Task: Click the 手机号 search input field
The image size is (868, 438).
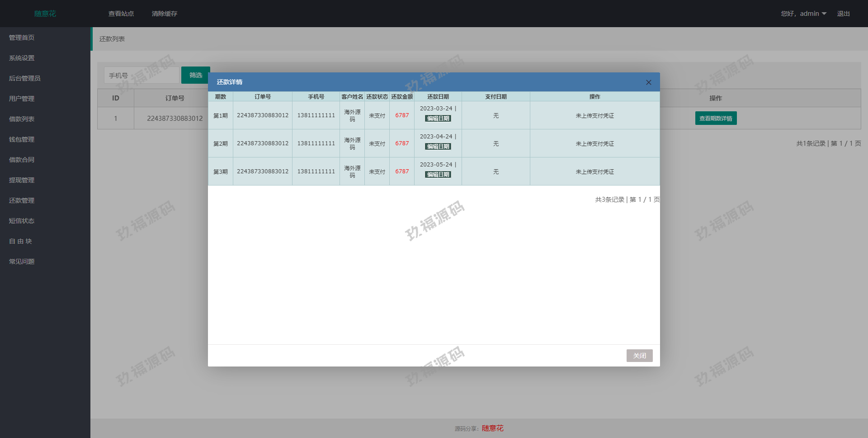Action: point(142,76)
